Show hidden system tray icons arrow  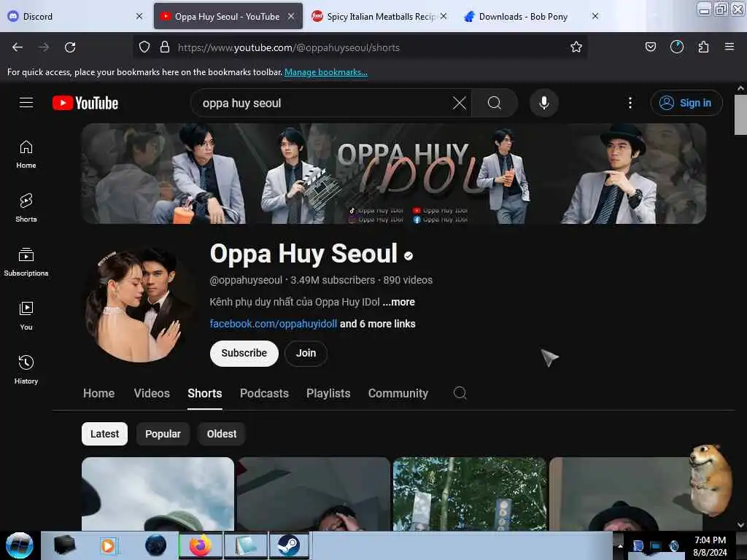620,546
